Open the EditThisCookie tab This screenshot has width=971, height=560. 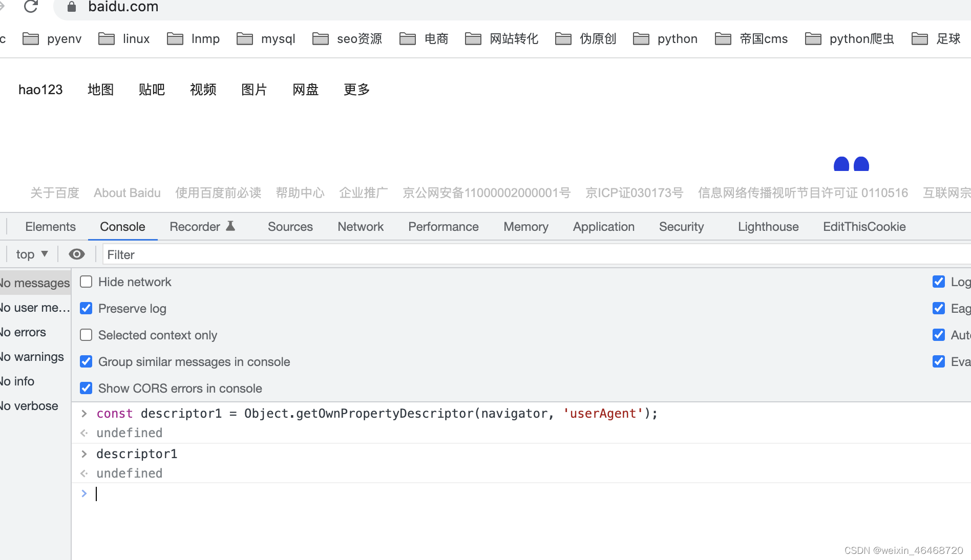864,227
